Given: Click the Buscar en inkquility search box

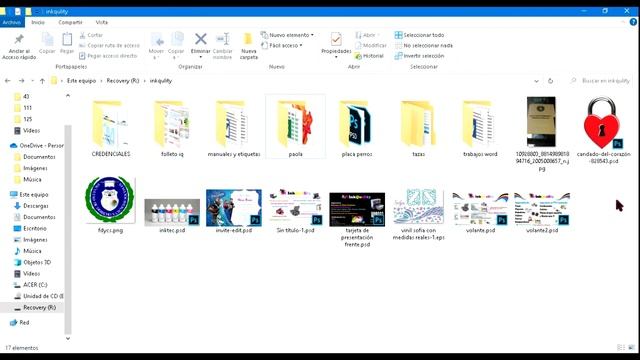Looking at the screenshot, I should [x=601, y=81].
